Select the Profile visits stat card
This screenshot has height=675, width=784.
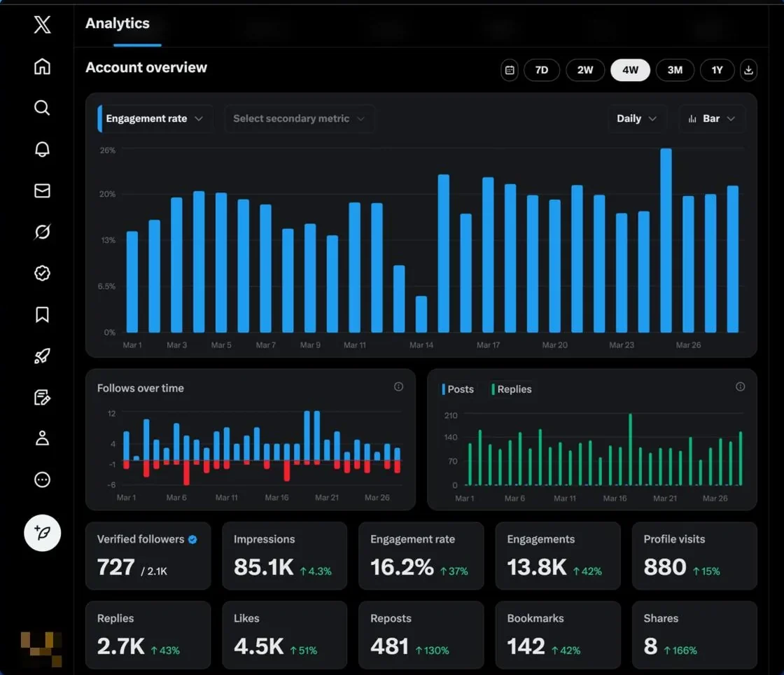tap(694, 555)
